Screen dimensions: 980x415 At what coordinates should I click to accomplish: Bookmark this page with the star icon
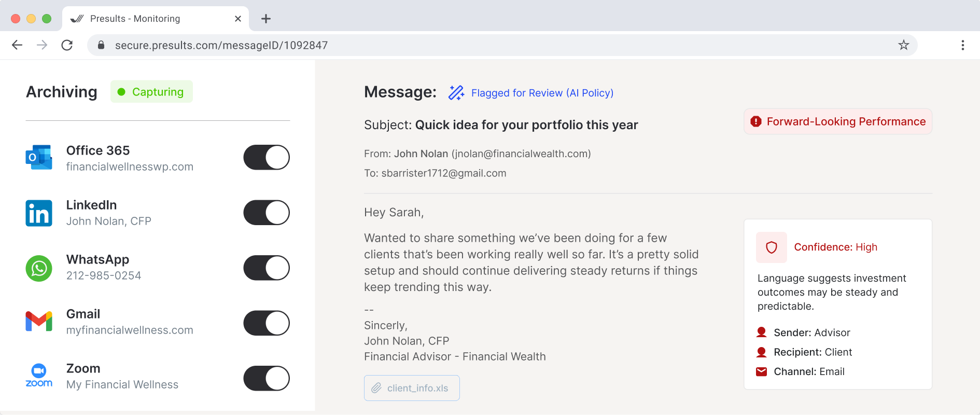coord(904,45)
